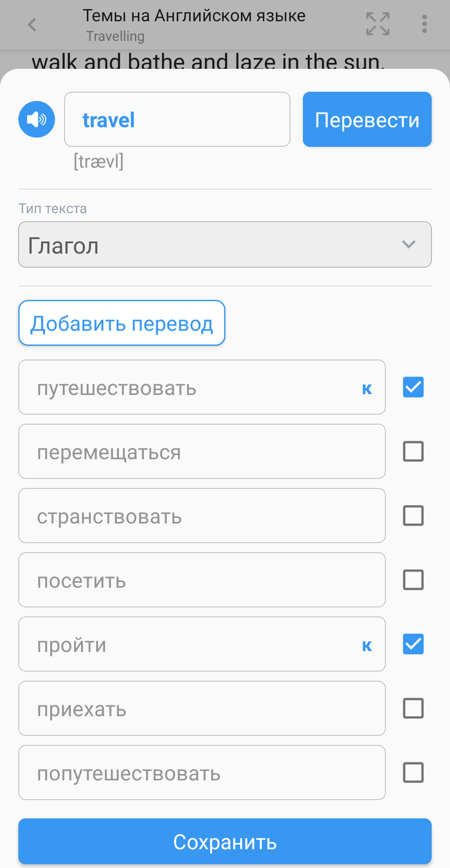Tick the попутешествовать translation checkbox
Viewport: 450px width, 868px height.
413,772
